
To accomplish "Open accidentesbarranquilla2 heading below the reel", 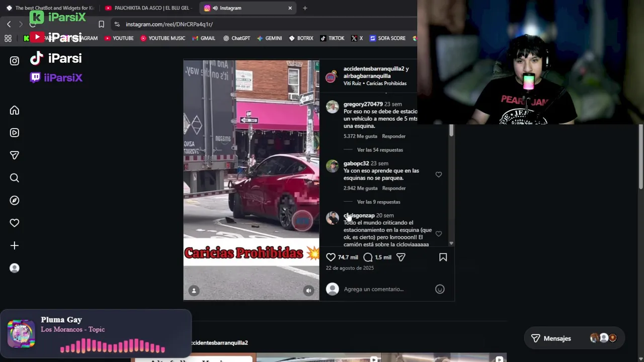I will (220, 343).
